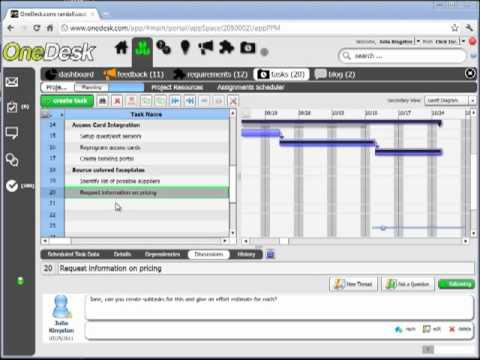The width and height of the screenshot is (480, 360).
Task: Open the Dependencies tab
Action: tap(162, 254)
